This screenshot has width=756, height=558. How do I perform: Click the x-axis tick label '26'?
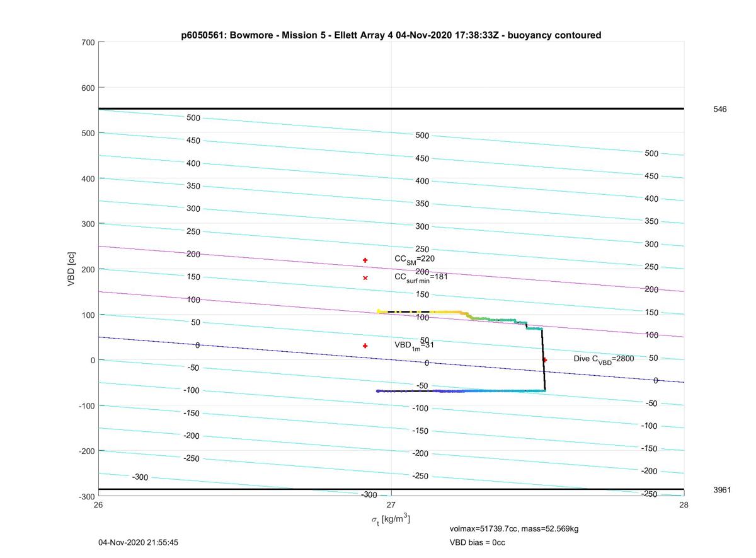(x=98, y=504)
